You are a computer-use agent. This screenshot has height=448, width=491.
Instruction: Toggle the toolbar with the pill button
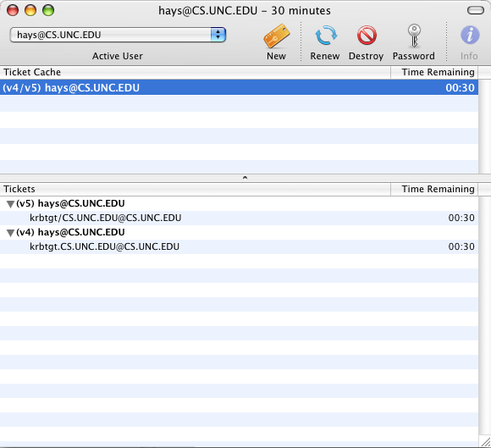click(x=476, y=11)
